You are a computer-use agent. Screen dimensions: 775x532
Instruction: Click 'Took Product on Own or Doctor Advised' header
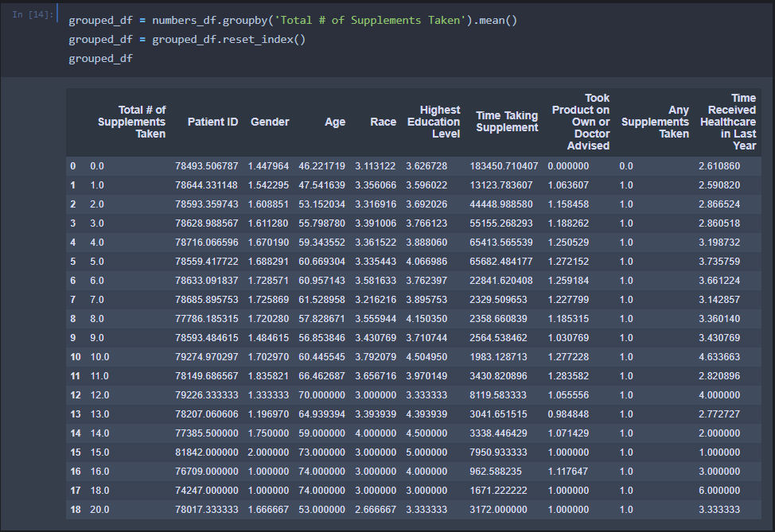point(581,122)
